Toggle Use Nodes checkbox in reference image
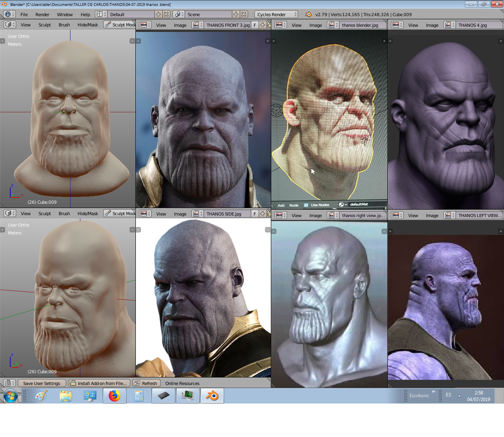This screenshot has height=437, width=504. 306,205
